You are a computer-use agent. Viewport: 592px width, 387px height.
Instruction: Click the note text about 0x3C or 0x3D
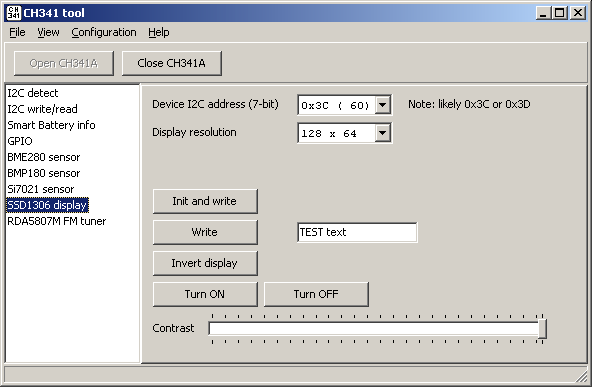(469, 104)
